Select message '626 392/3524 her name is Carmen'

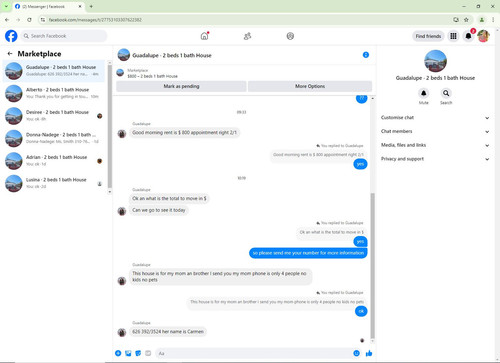tap(168, 332)
